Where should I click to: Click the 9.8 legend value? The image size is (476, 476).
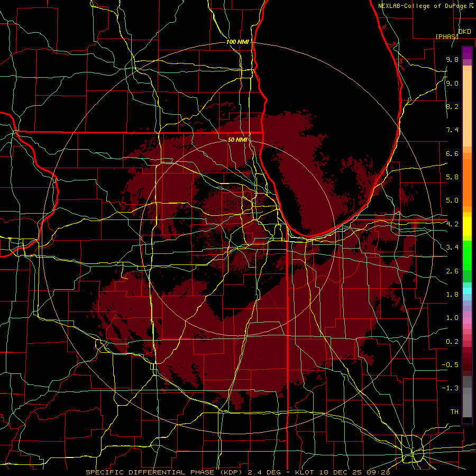pos(452,59)
